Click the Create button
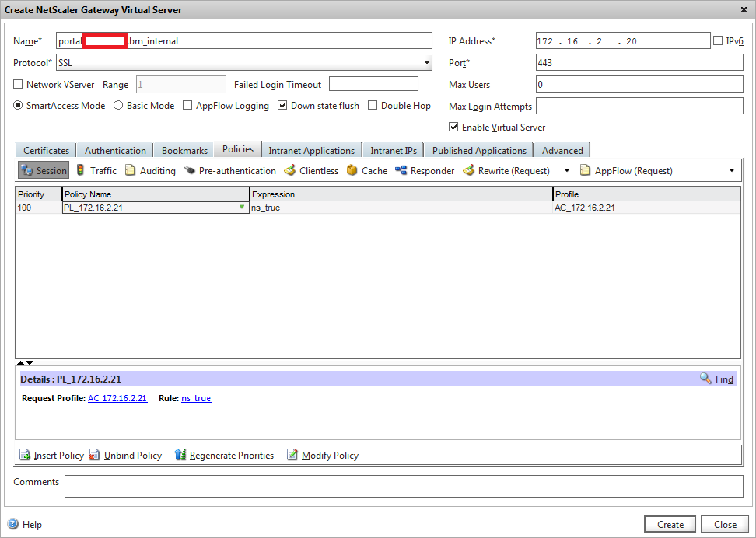The width and height of the screenshot is (756, 538). pyautogui.click(x=670, y=524)
